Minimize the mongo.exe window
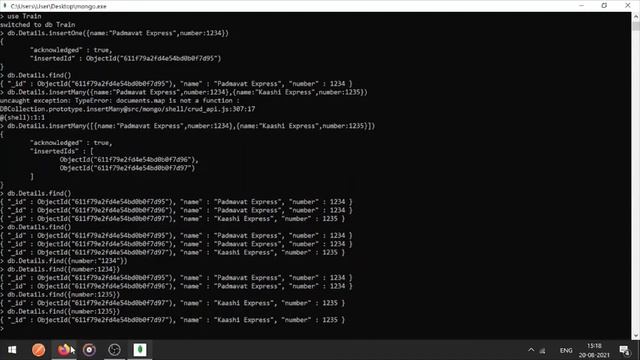Screen dimensions: 640x360 pos(582,6)
